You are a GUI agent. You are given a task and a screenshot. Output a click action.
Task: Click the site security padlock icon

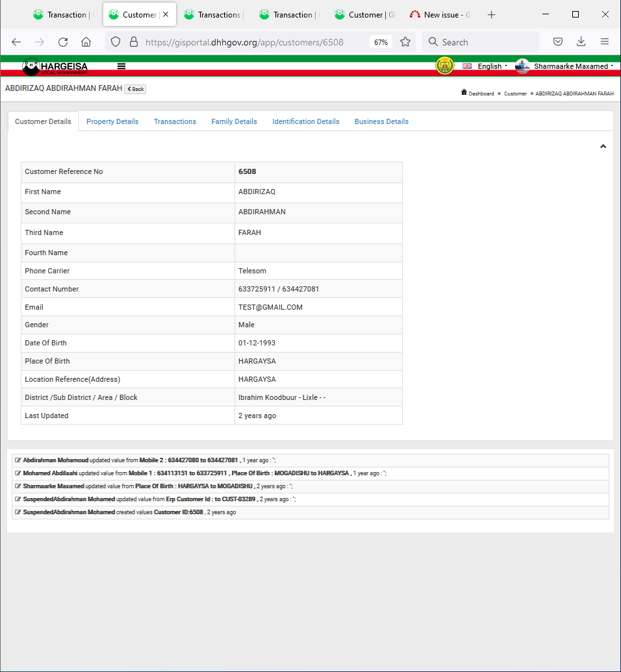click(x=134, y=42)
